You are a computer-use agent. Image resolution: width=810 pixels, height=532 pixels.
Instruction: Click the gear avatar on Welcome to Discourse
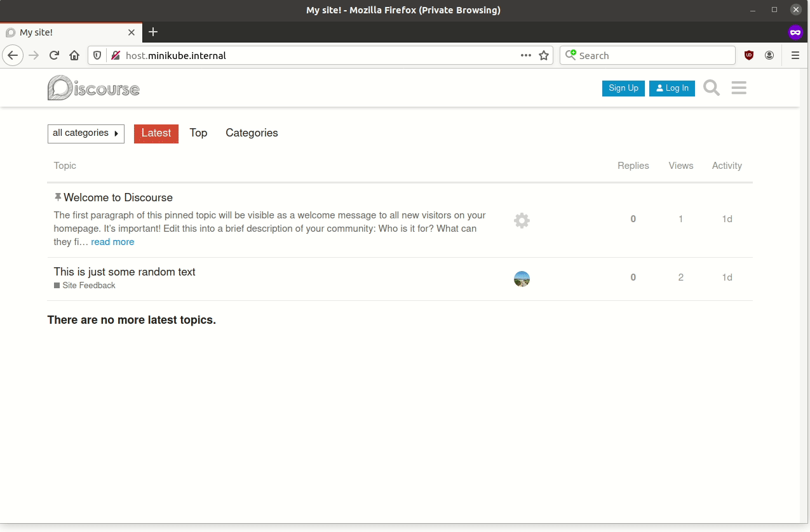click(x=522, y=220)
